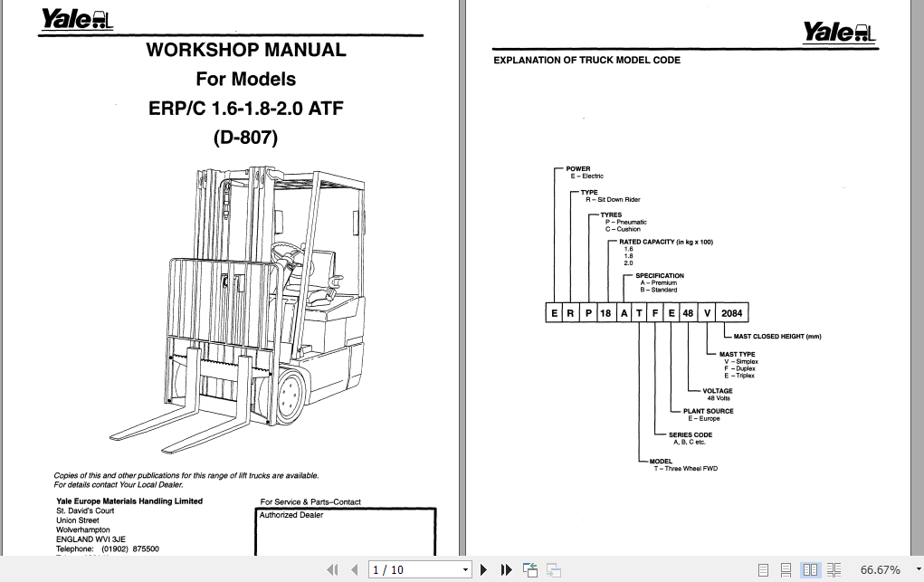Screen dimensions: 924x582
Task: Click the VOLTAGE label
Action: pyautogui.click(x=717, y=390)
